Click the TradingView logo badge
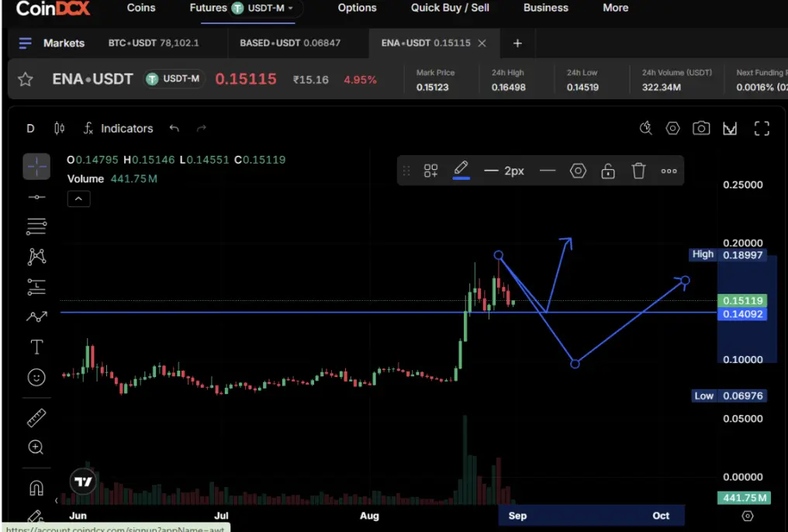The image size is (788, 532). (83, 482)
